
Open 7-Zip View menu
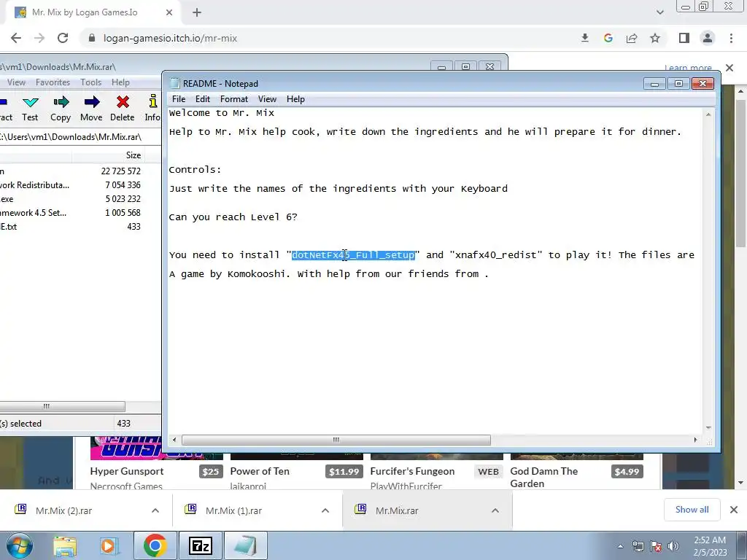coord(16,82)
